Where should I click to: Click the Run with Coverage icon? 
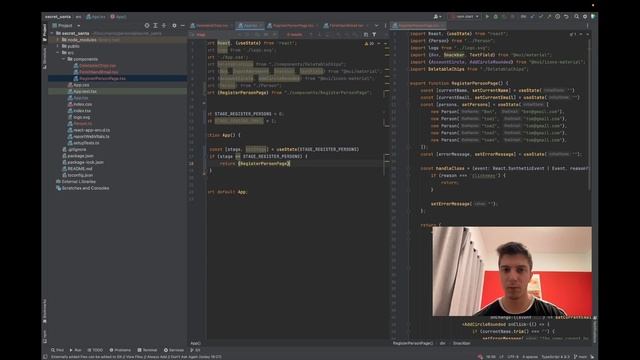[504, 17]
